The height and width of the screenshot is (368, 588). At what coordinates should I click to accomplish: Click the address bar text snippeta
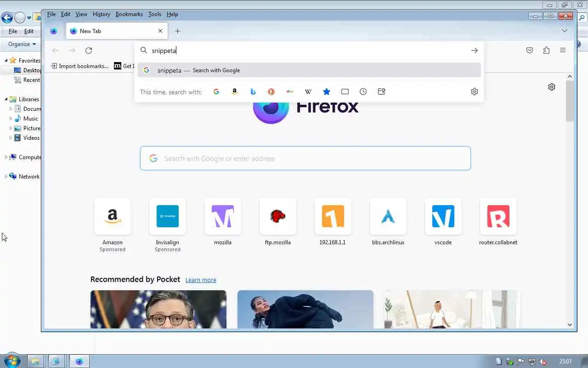pos(164,51)
